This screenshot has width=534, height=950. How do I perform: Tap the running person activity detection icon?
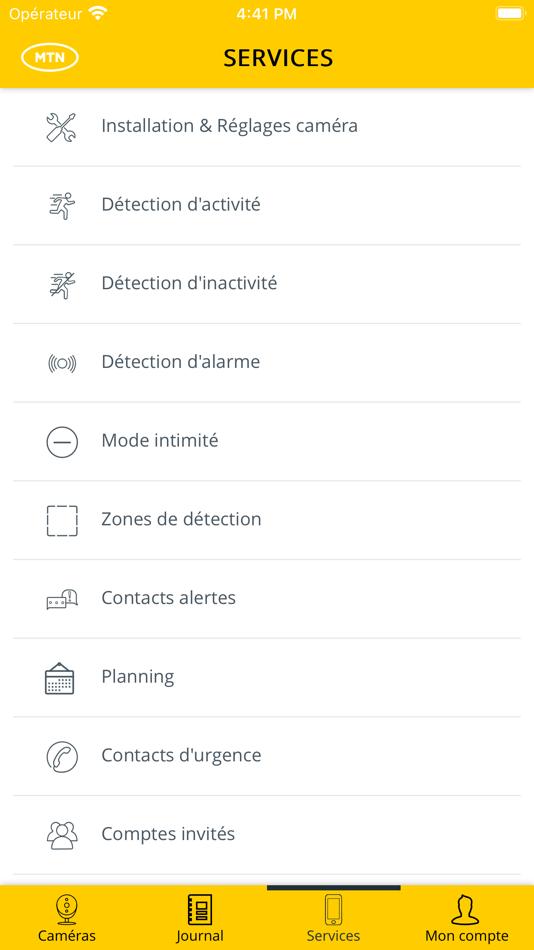pyautogui.click(x=62, y=205)
